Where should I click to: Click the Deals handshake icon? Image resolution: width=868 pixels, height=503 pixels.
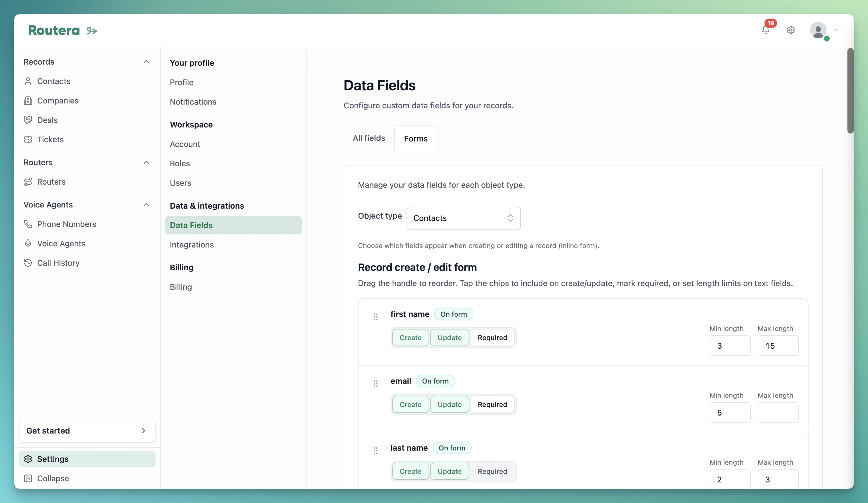click(28, 120)
